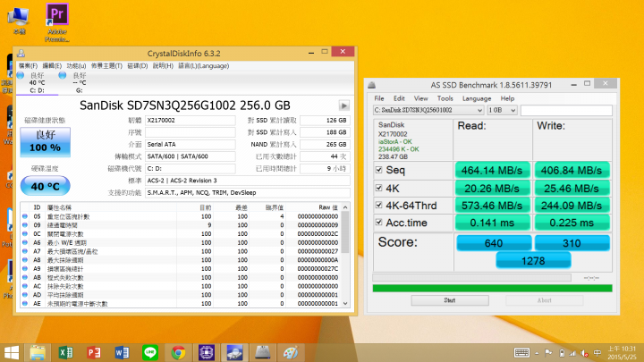Screen dimensions: 644x362
Task: Go to next disk arrow button
Action: point(343,105)
